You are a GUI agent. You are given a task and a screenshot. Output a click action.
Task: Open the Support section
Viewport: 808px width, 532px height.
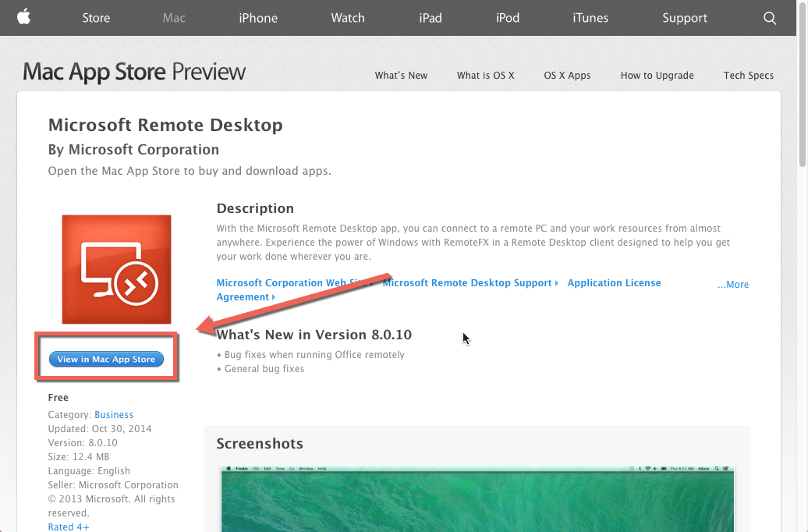(x=685, y=18)
